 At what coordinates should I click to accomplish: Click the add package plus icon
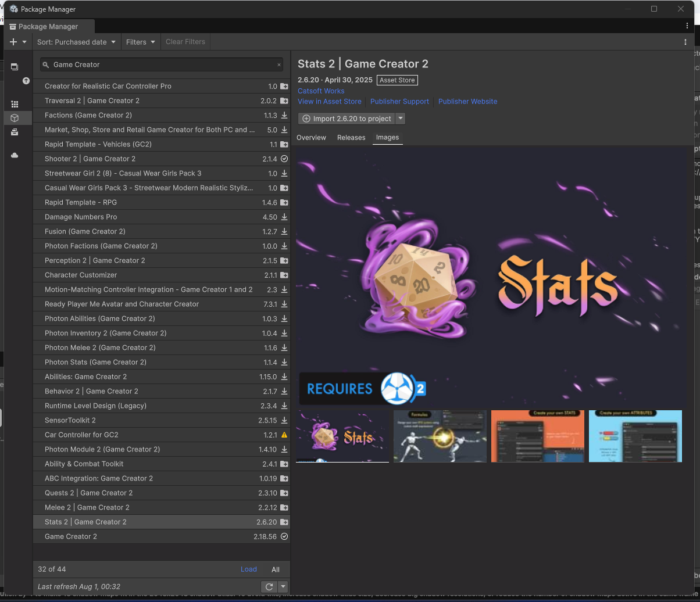point(13,42)
